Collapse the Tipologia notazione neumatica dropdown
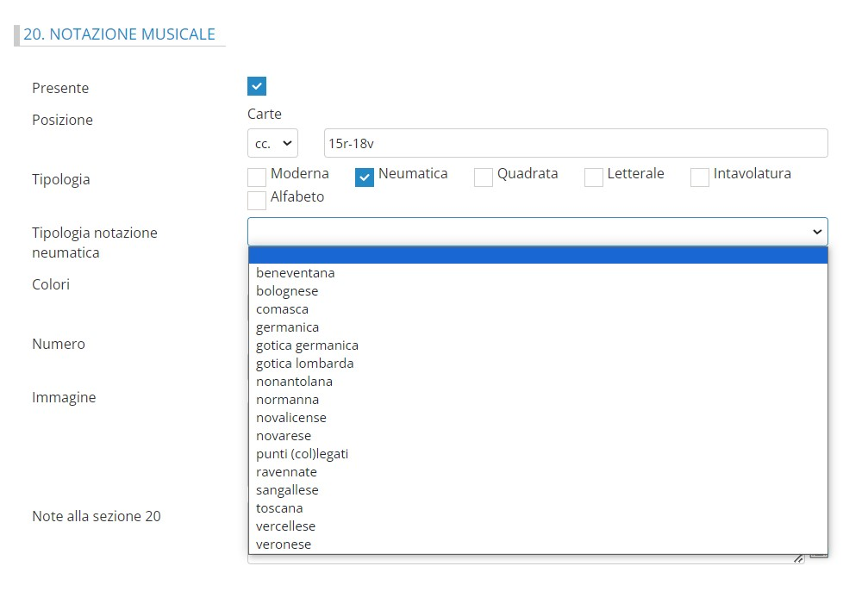The height and width of the screenshot is (591, 868). (537, 232)
